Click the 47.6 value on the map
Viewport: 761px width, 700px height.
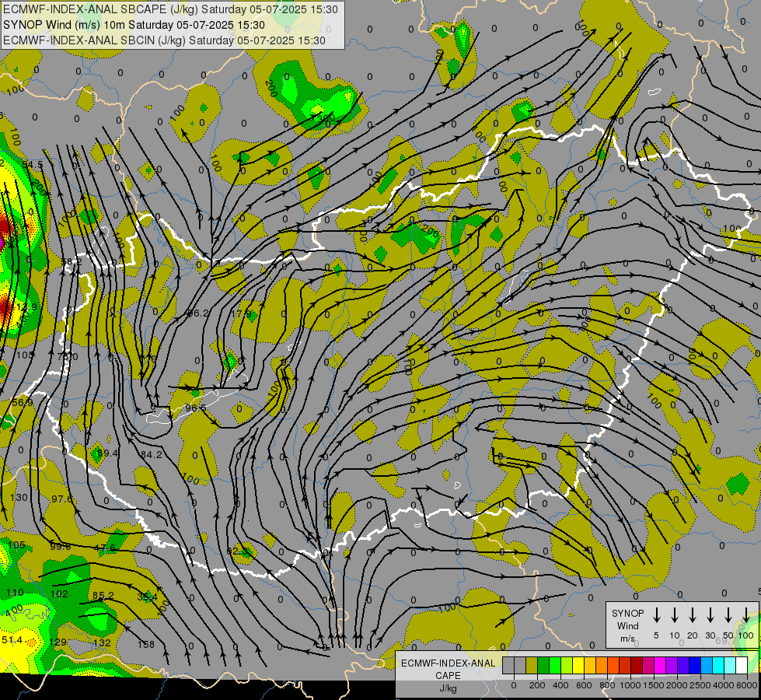pyautogui.click(x=105, y=548)
